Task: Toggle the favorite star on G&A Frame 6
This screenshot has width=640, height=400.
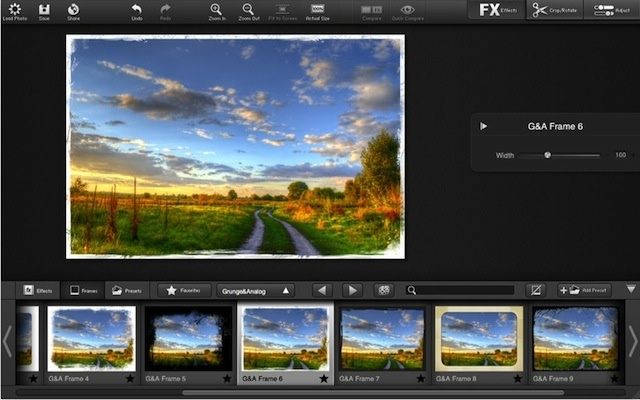Action: pos(323,379)
